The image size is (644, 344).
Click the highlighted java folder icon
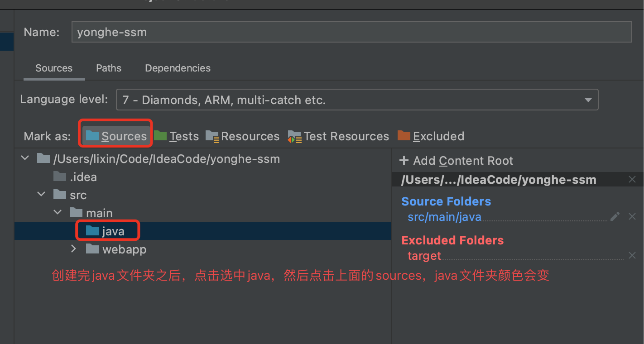click(x=91, y=230)
